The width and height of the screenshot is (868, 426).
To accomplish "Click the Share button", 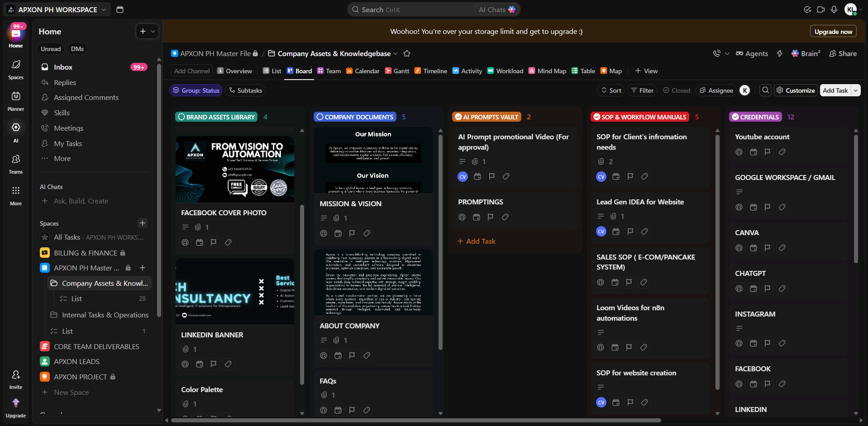I will (843, 53).
